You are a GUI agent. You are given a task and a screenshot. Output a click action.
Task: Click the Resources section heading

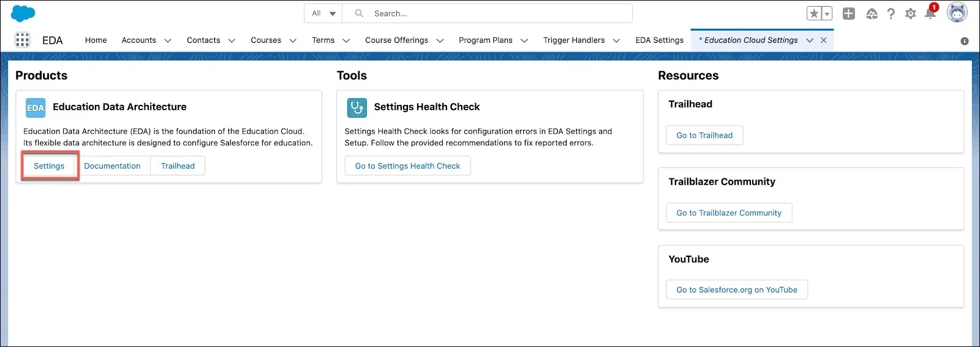pyautogui.click(x=688, y=75)
